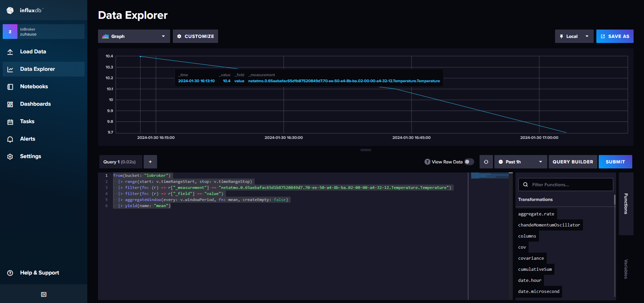Switch to the Variables side tab

tap(626, 269)
